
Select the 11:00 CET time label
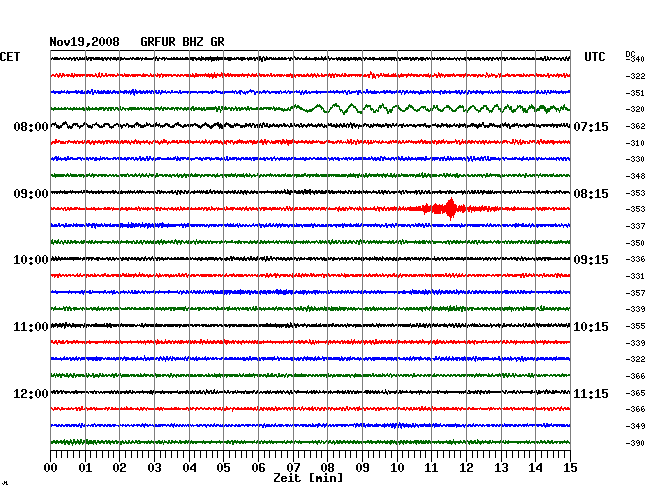31,327
